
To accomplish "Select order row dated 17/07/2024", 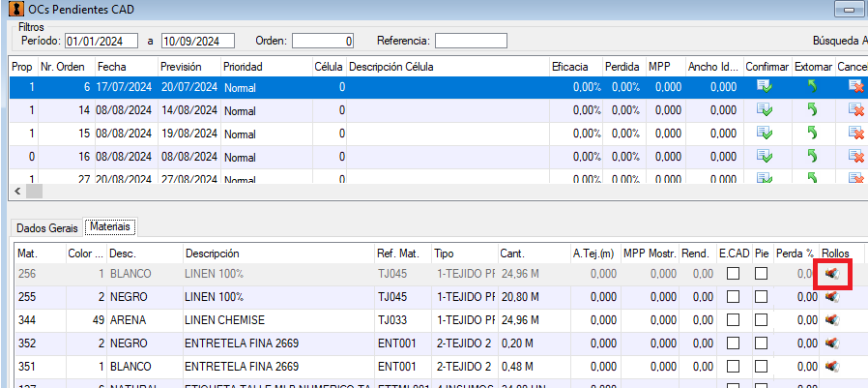I will tap(437, 87).
